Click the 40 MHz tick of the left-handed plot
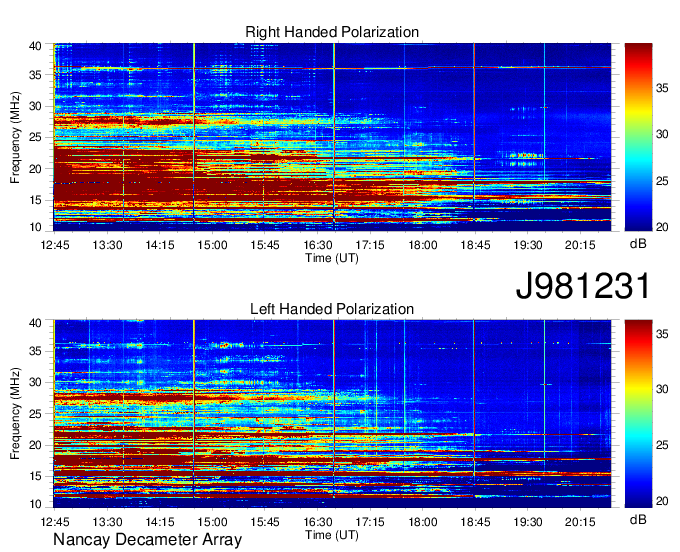 tap(35, 323)
